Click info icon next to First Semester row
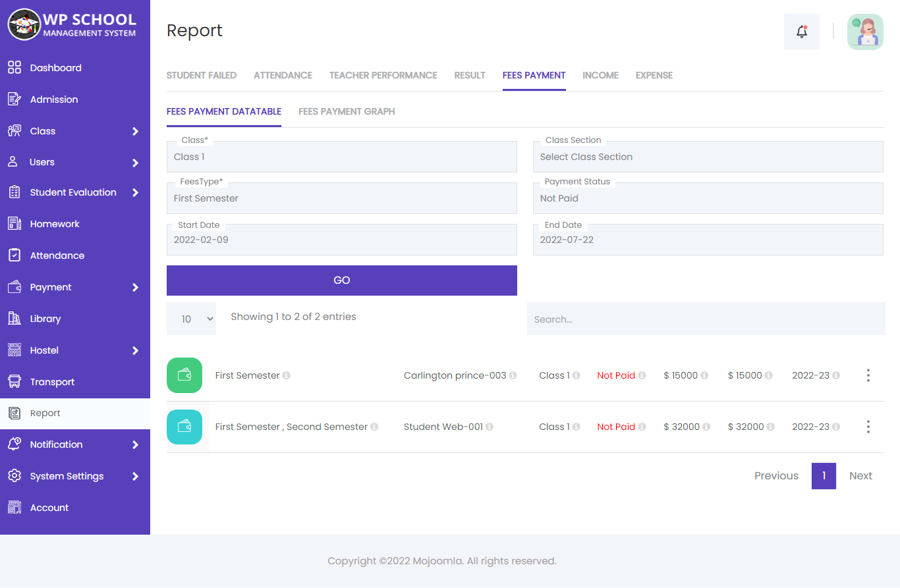The image size is (900, 588). 287,375
